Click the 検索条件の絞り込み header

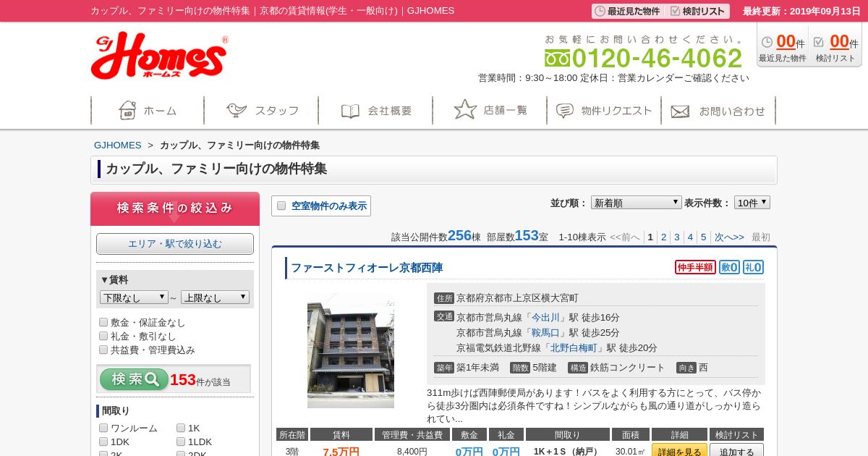[x=175, y=208]
